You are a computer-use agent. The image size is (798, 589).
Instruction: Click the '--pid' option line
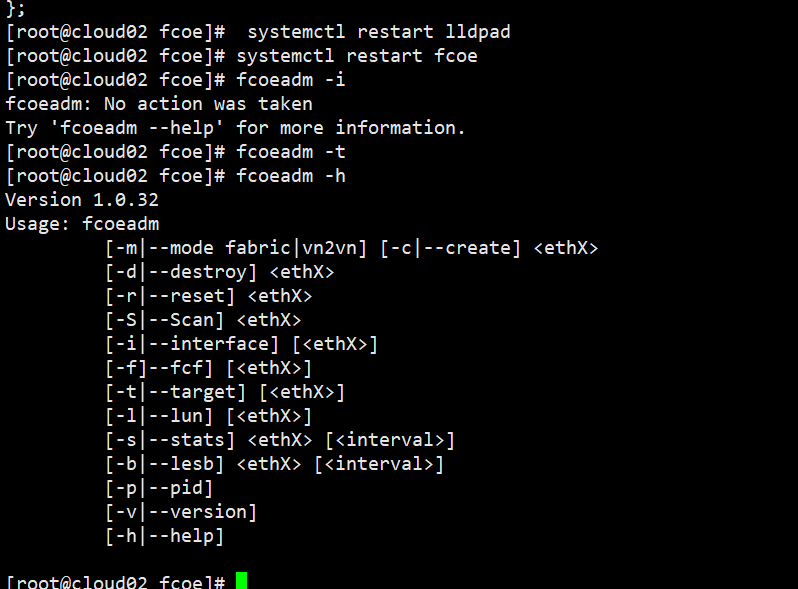pyautogui.click(x=159, y=488)
